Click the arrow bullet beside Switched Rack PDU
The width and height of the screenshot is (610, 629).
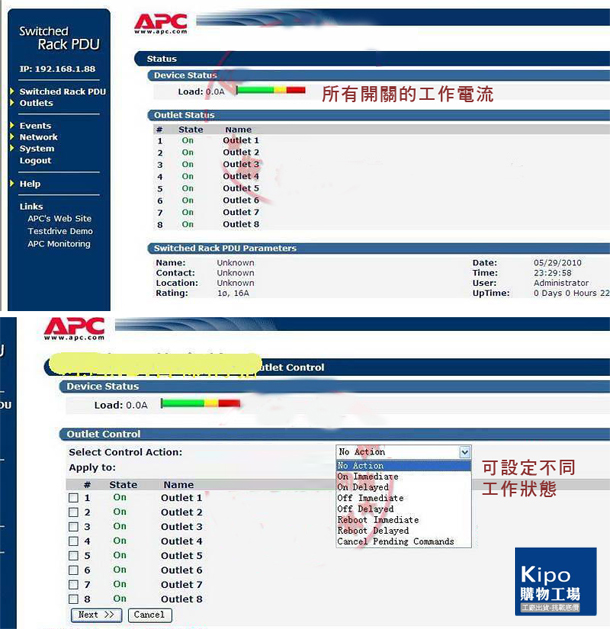pyautogui.click(x=10, y=92)
